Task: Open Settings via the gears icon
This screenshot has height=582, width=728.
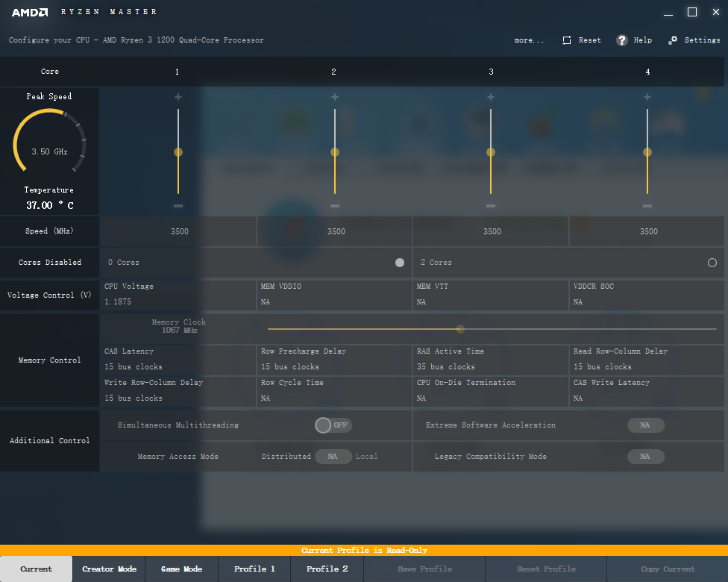Action: [673, 40]
